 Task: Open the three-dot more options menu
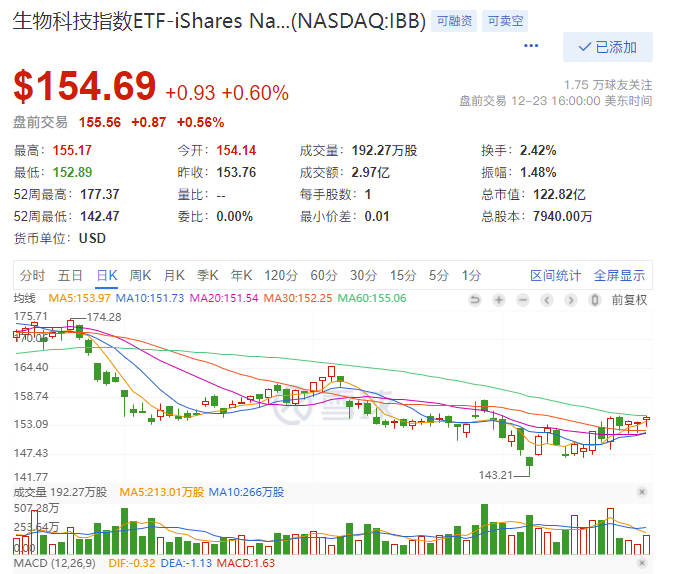point(531,46)
